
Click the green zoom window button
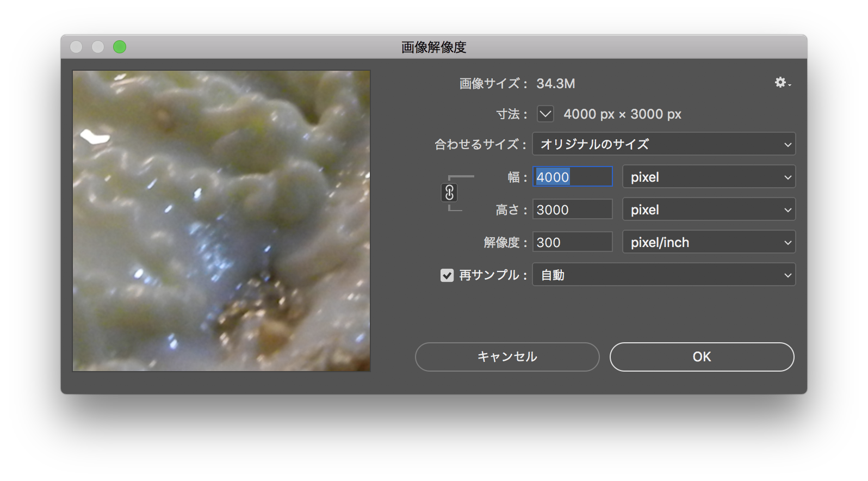pos(120,47)
